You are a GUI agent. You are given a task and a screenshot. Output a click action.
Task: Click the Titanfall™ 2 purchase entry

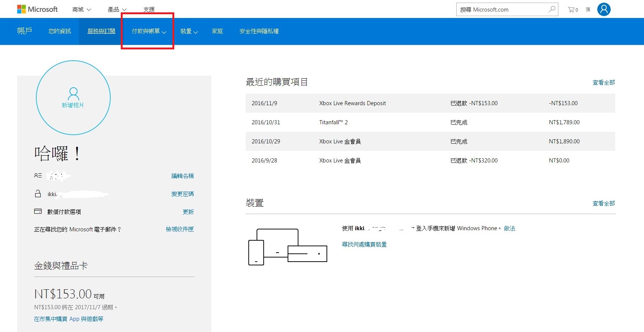pyautogui.click(x=333, y=122)
